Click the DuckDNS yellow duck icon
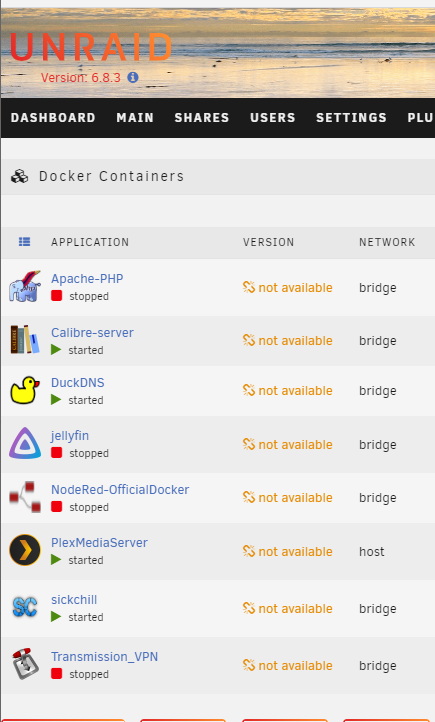This screenshot has height=722, width=435. tap(25, 390)
